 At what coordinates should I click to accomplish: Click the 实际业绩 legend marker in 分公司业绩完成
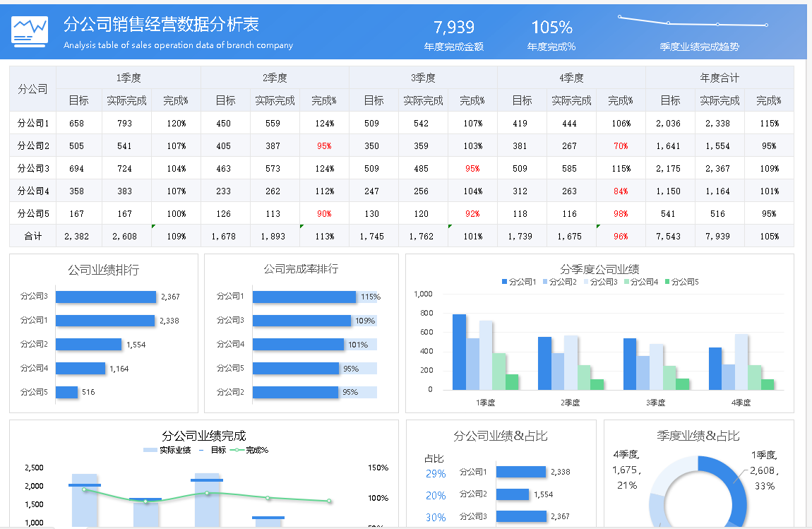(150, 450)
